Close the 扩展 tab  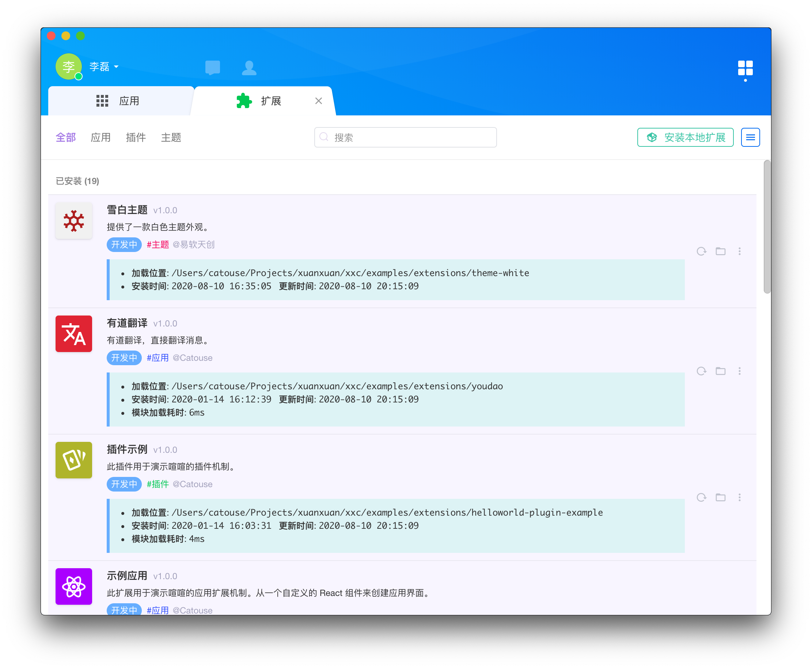pos(318,101)
